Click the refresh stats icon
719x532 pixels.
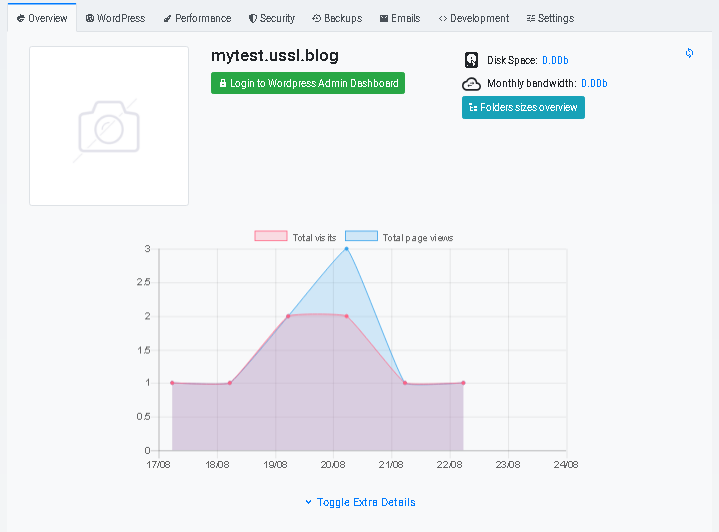[x=689, y=53]
